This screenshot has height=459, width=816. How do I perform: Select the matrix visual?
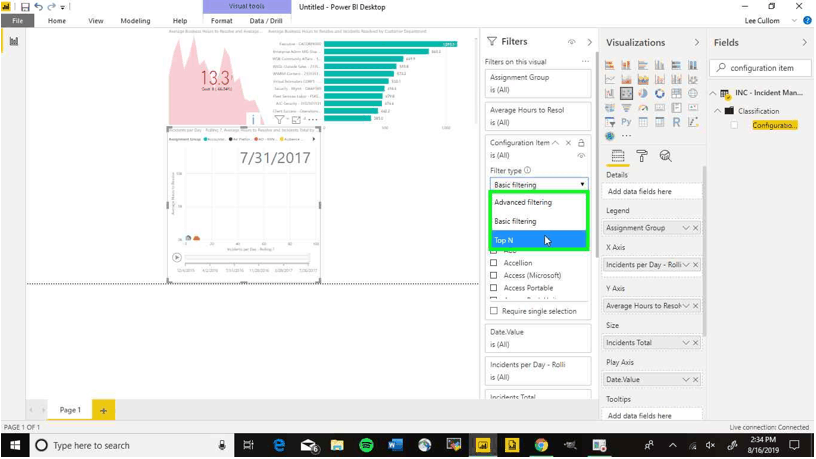[659, 122]
